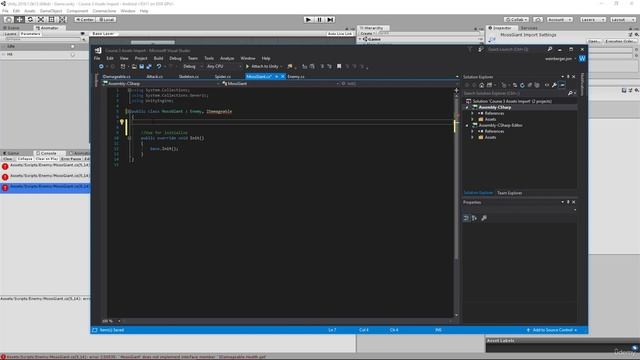The height and width of the screenshot is (360, 640).
Task: Click Add to Source Control
Action: pos(552,330)
